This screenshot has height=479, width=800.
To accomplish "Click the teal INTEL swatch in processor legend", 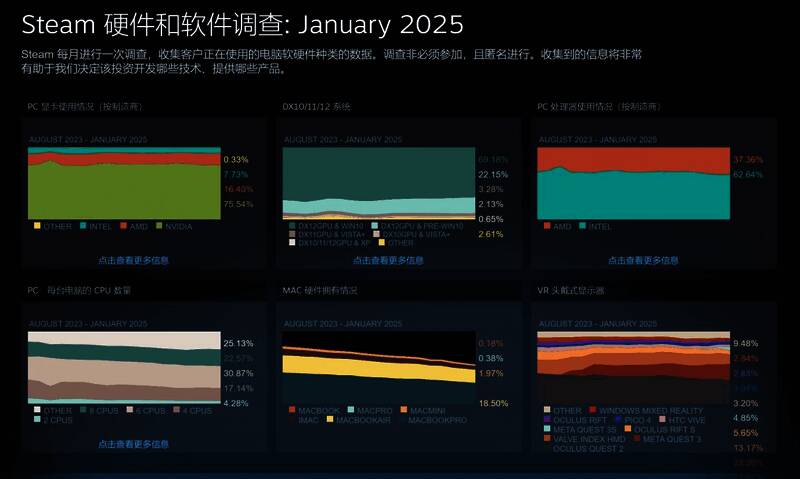I will [583, 226].
